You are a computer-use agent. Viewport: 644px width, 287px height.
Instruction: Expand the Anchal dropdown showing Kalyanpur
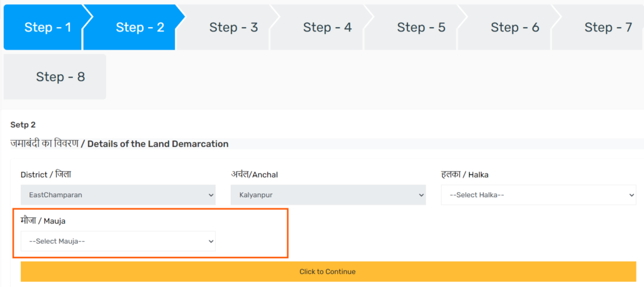328,195
